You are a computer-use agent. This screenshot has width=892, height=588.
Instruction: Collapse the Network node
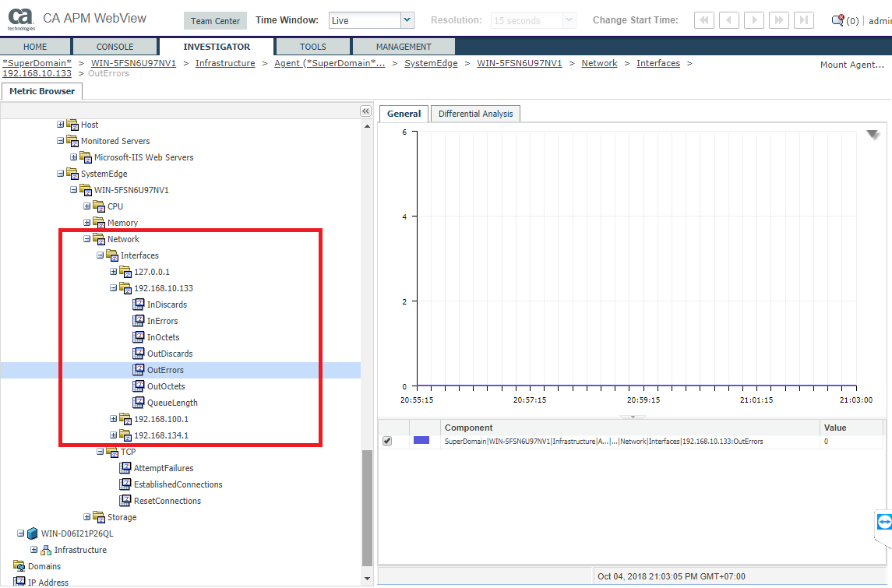pyautogui.click(x=86, y=239)
